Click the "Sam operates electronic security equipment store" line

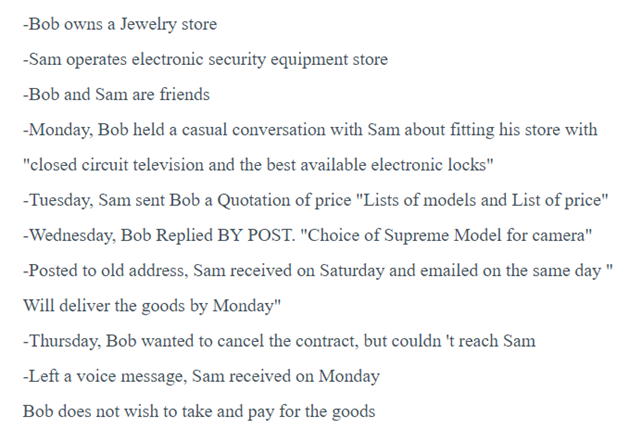(205, 59)
